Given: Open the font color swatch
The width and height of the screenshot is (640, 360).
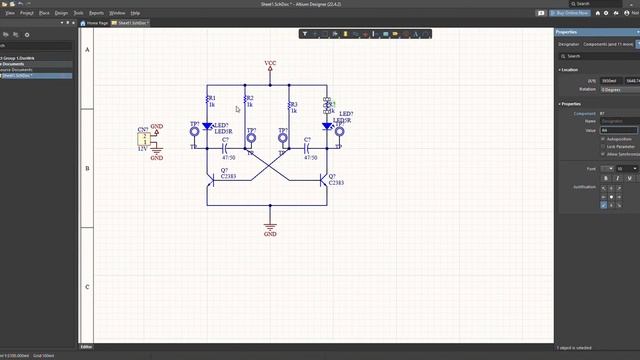Looking at the screenshot, I should [607, 169].
